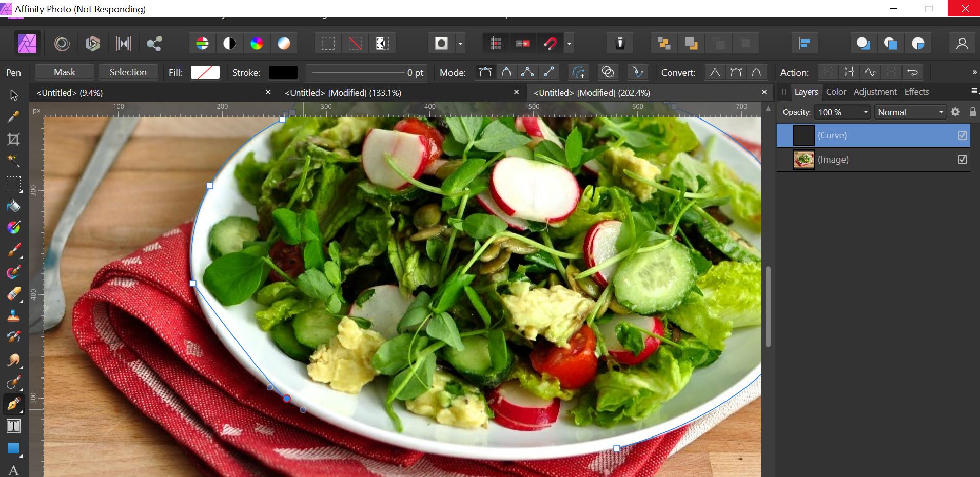Open the Opacity 100 % dropdown

pyautogui.click(x=843, y=112)
